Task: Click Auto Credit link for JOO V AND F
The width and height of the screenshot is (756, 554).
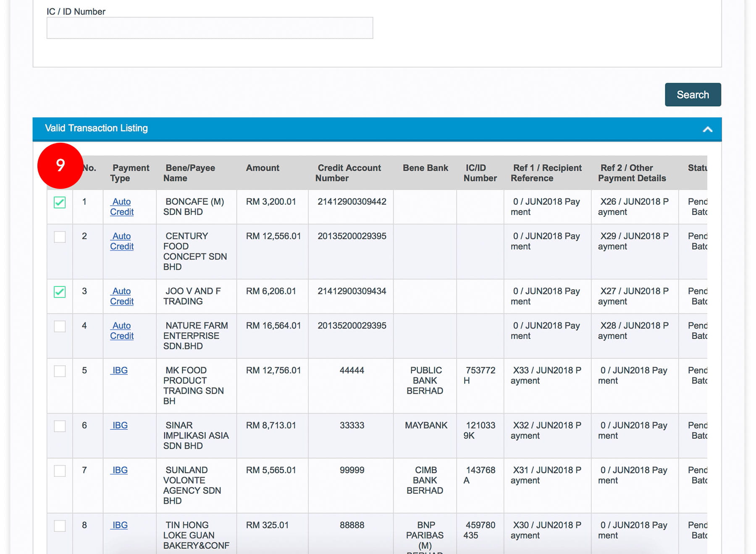Action: pyautogui.click(x=122, y=296)
